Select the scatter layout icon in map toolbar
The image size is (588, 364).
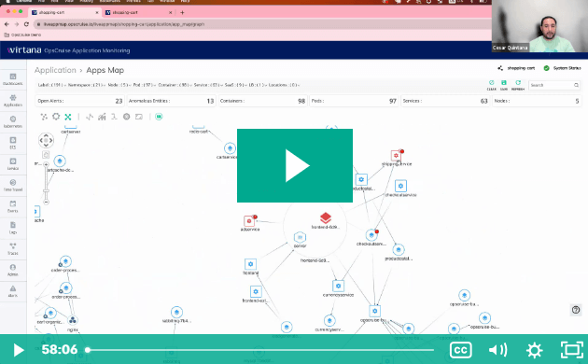coord(44,117)
